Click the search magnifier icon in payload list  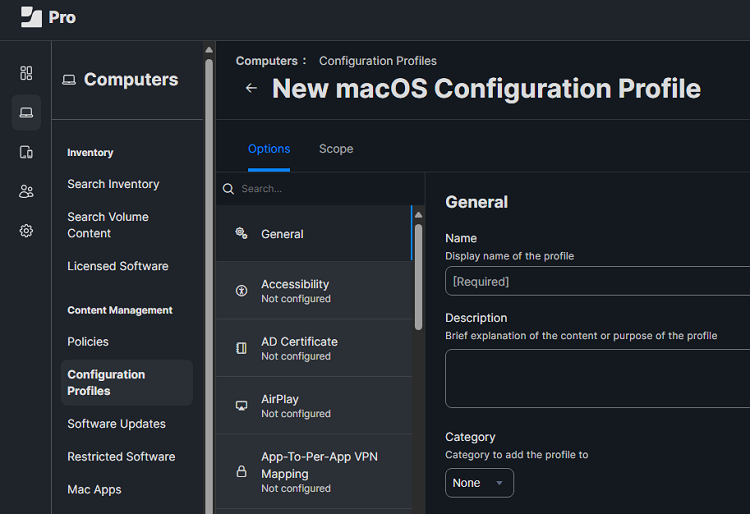(x=228, y=189)
